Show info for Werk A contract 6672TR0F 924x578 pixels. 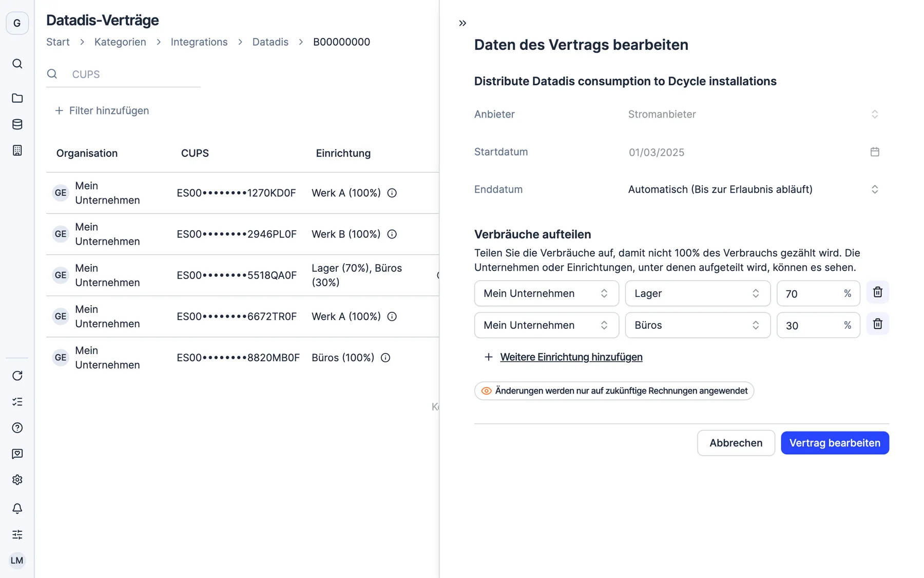pyautogui.click(x=392, y=316)
